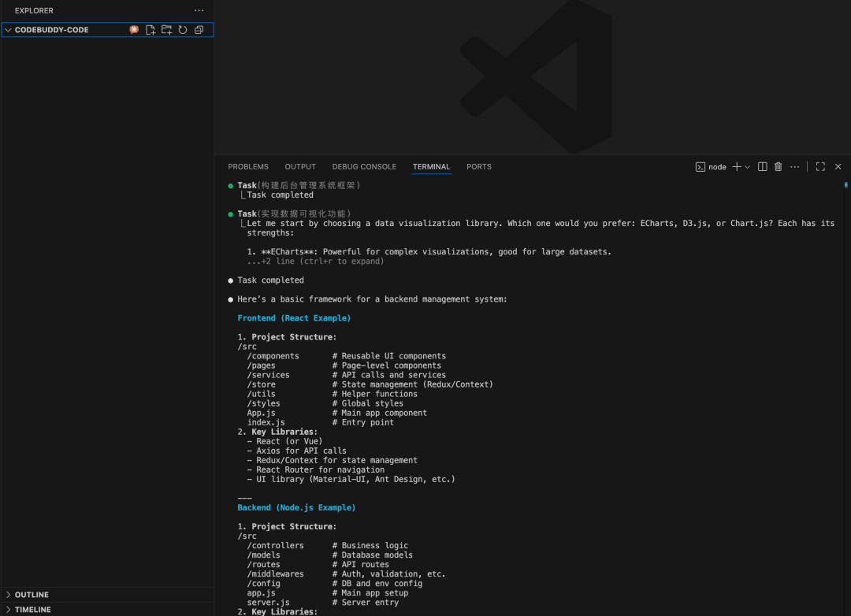Open the new terminal launch profile dropdown
Screen dimensions: 851x616
747,167
